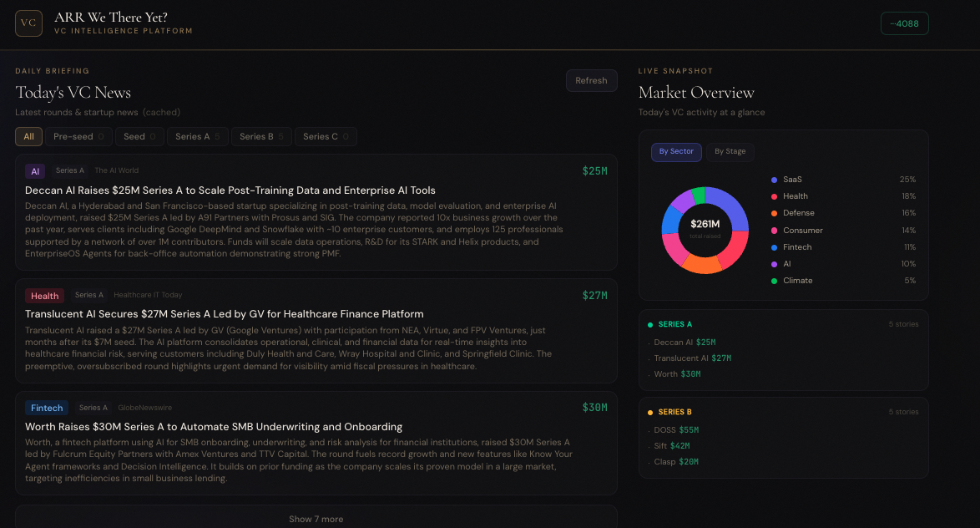This screenshot has width=980, height=528.
Task: Select the All news filter pill
Action: (28, 135)
